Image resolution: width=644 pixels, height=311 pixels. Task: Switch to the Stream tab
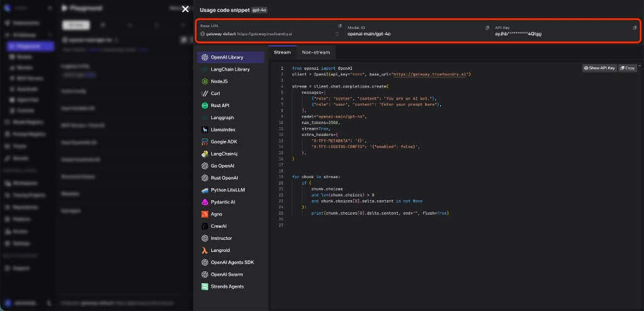pyautogui.click(x=282, y=52)
